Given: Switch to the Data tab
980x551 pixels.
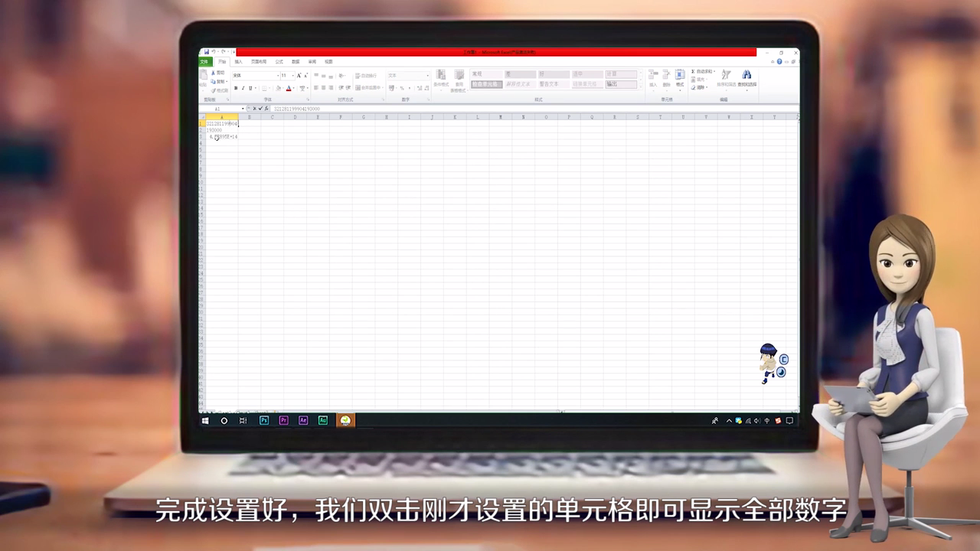Looking at the screenshot, I should click(296, 62).
